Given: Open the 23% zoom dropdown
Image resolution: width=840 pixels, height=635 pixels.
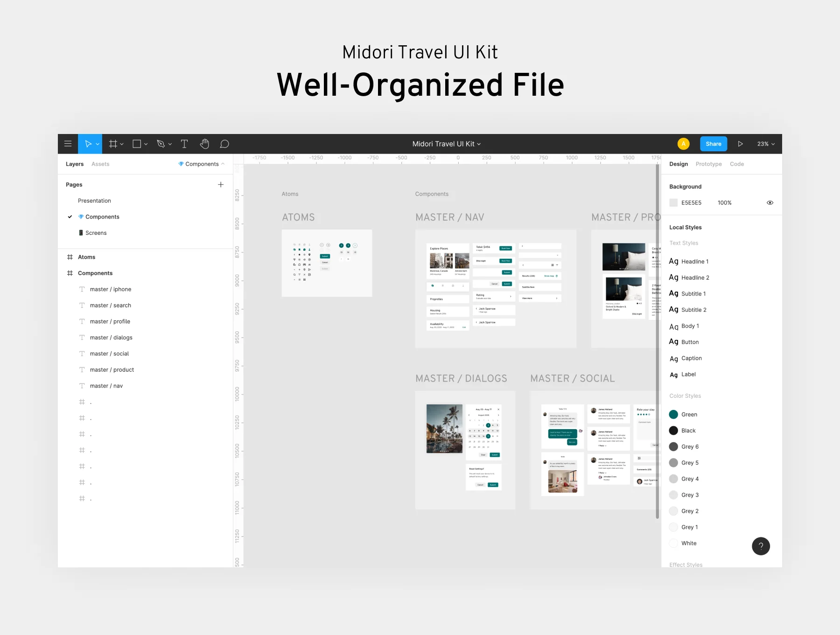Looking at the screenshot, I should tap(766, 144).
